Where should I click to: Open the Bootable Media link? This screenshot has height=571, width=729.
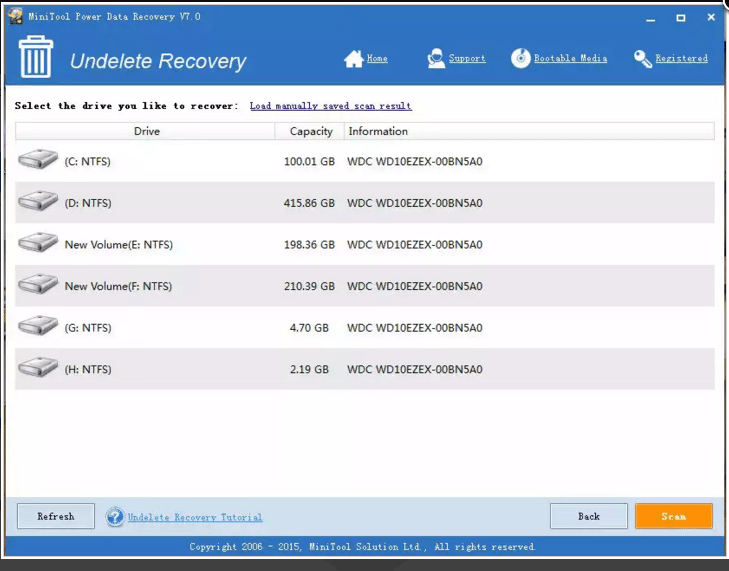[x=570, y=59]
